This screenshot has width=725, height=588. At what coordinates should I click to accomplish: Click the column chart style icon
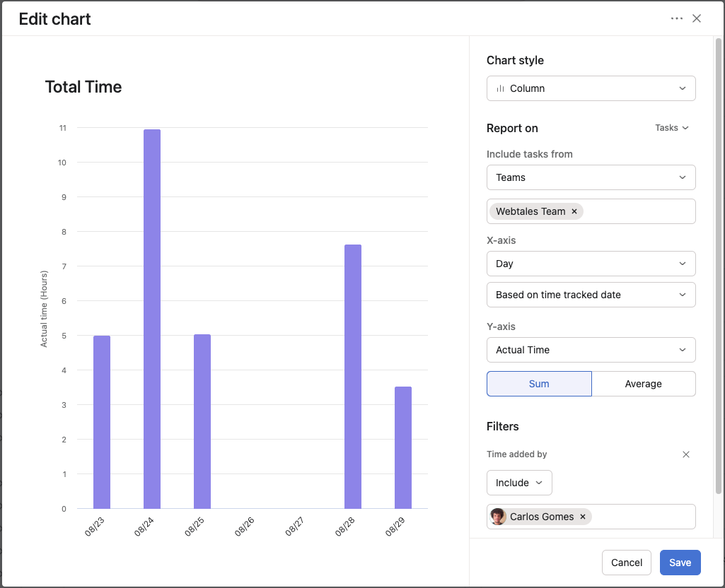tap(500, 88)
